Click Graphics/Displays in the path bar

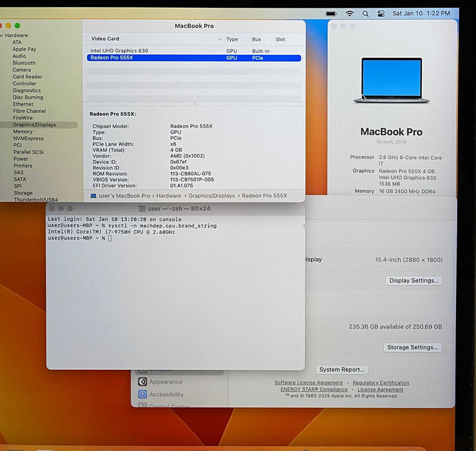pyautogui.click(x=211, y=196)
